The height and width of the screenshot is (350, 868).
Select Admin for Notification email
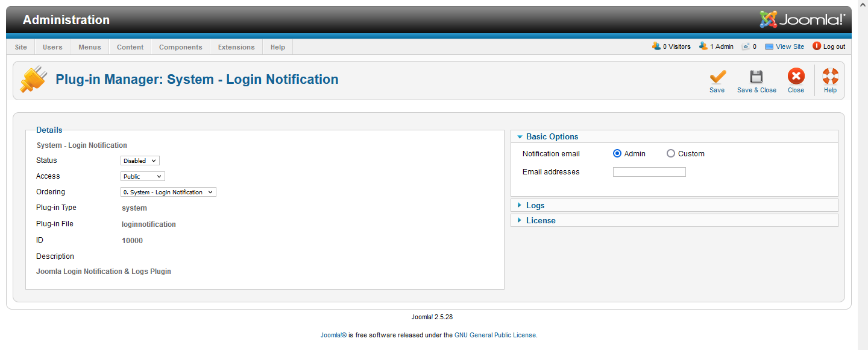617,154
